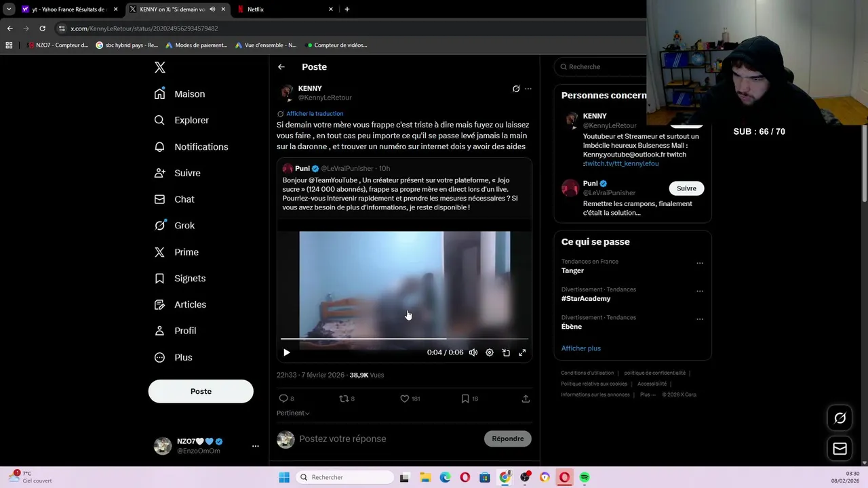Open more options on KENNY's post
Screen dimensions: 868x488
[528, 89]
